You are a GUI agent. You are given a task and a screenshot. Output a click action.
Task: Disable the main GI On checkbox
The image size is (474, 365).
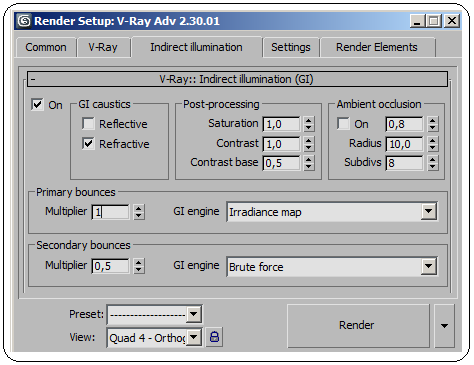(37, 105)
